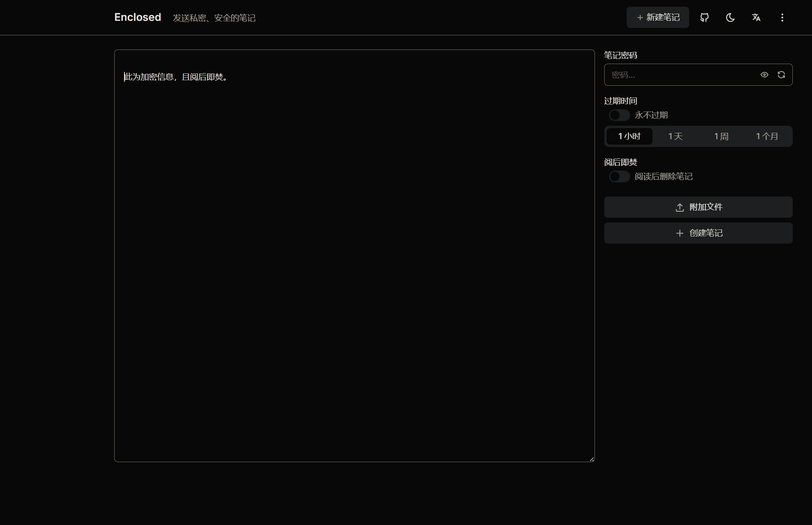Click the Enclosed logo link
Viewport: 812px width, 525px height.
[x=137, y=17]
